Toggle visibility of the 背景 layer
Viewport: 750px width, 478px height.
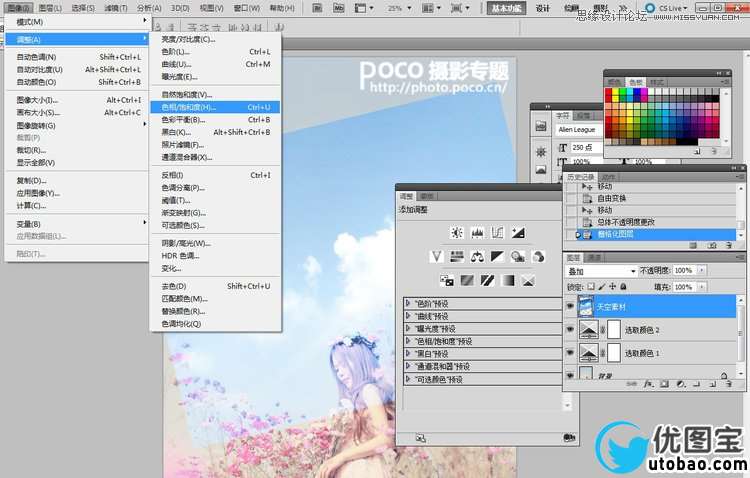coord(570,376)
